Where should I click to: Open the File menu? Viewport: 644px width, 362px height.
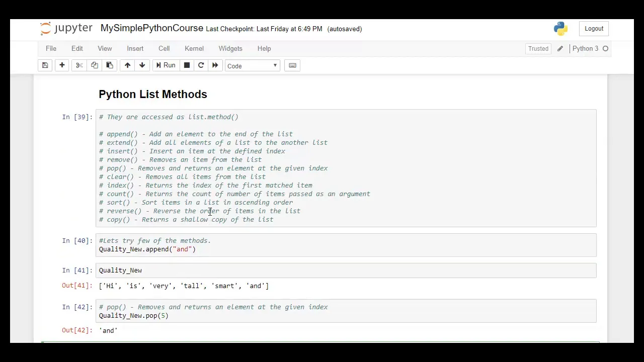point(51,49)
